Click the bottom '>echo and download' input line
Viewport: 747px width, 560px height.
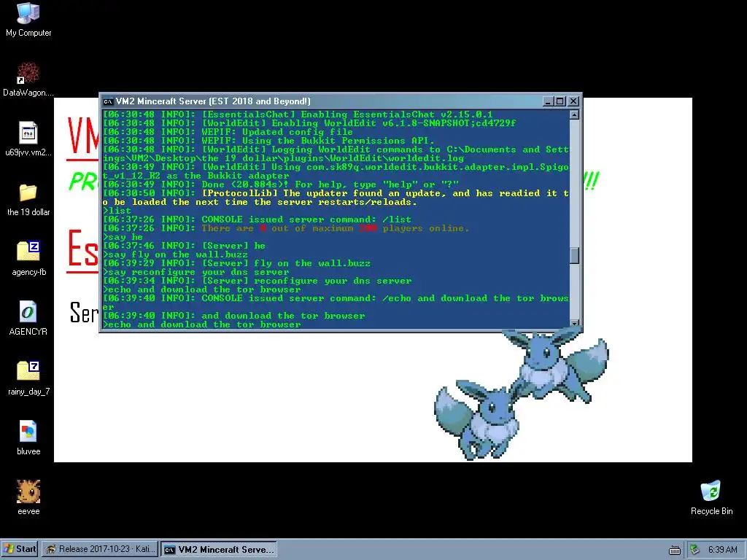(x=202, y=324)
